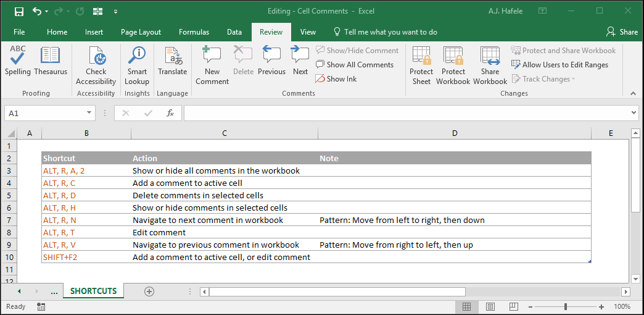Click the zoom slider handle
Image resolution: width=644 pixels, height=315 pixels.
[566, 307]
